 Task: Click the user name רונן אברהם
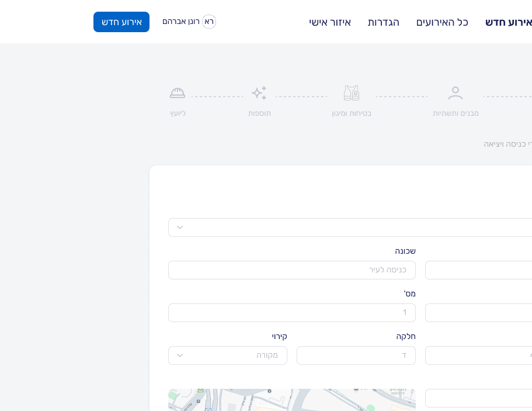pos(181,22)
